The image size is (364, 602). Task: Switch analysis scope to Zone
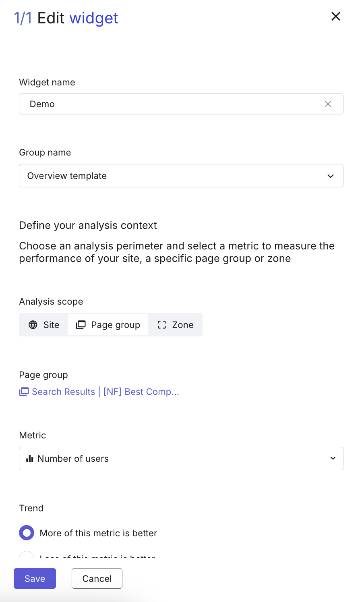[175, 325]
